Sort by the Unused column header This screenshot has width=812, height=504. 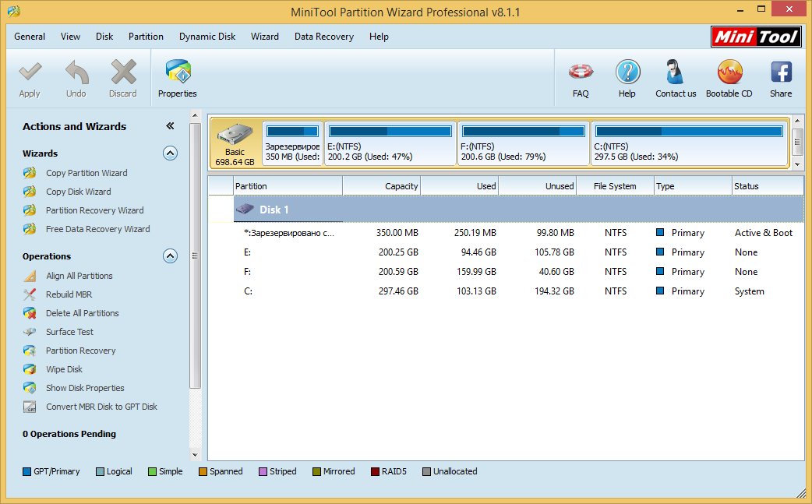click(x=538, y=186)
